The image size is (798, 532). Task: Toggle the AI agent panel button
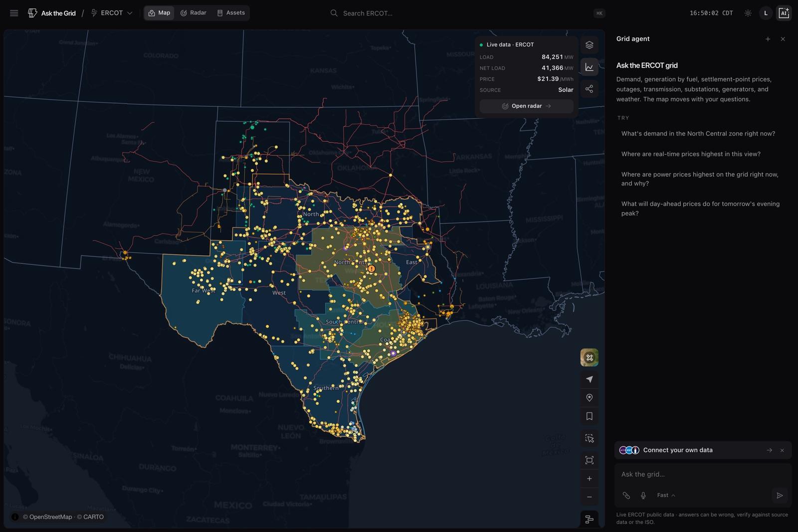[784, 13]
